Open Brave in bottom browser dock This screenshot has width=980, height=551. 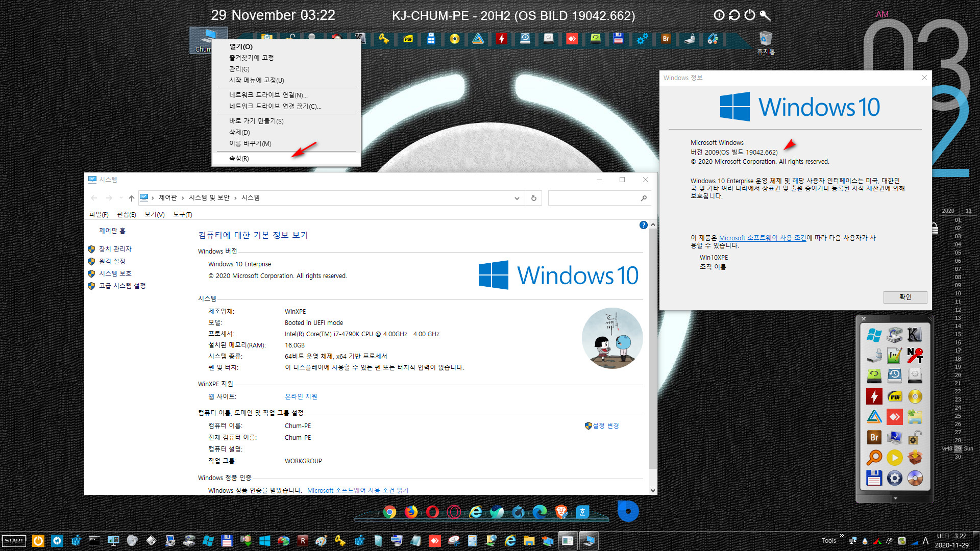(x=561, y=512)
